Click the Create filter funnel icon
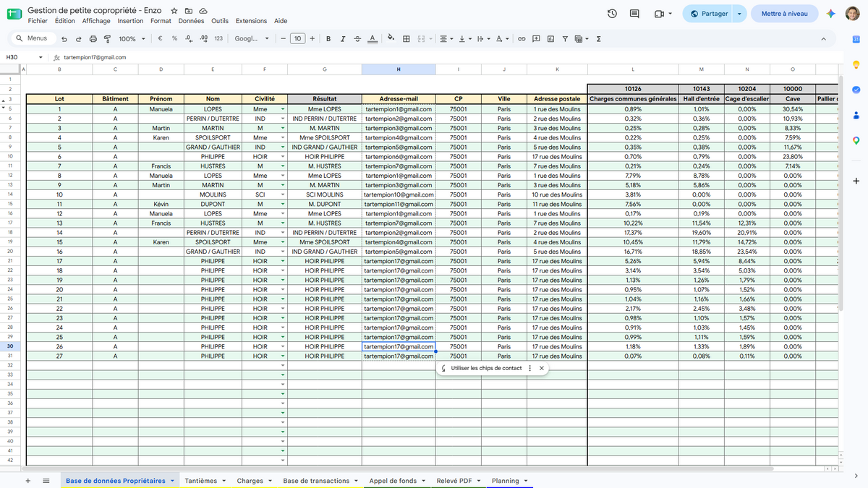This screenshot has width=868, height=488. pos(565,39)
